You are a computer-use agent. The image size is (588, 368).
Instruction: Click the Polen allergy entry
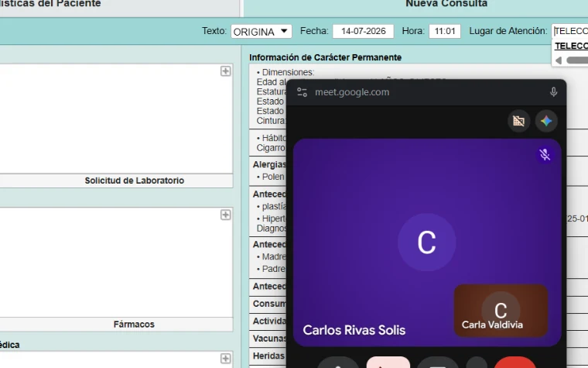(270, 177)
